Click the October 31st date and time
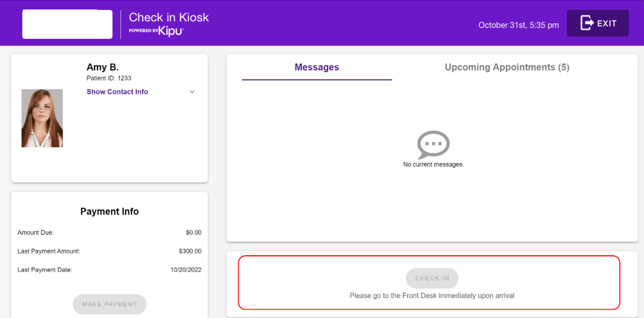This screenshot has width=644, height=318. click(518, 25)
